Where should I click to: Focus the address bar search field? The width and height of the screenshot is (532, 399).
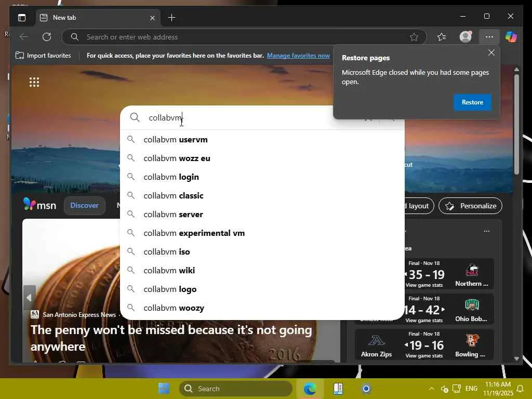[x=244, y=37]
